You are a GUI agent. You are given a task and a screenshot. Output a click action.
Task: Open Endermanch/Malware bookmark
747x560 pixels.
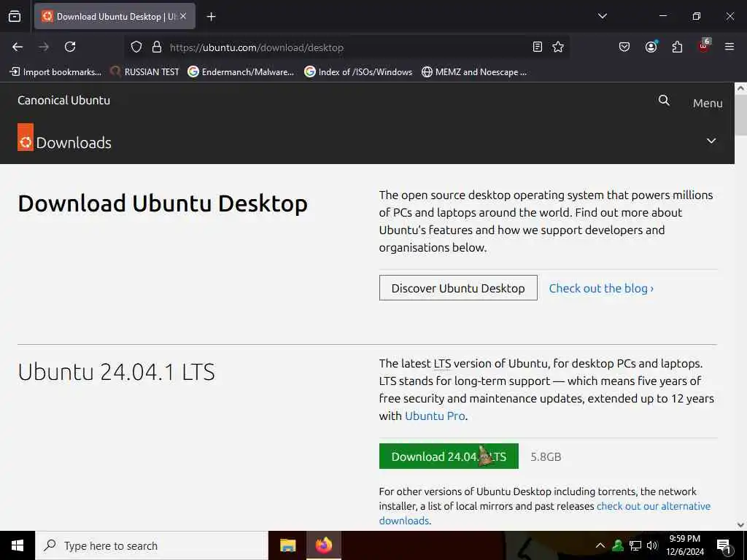tap(241, 72)
